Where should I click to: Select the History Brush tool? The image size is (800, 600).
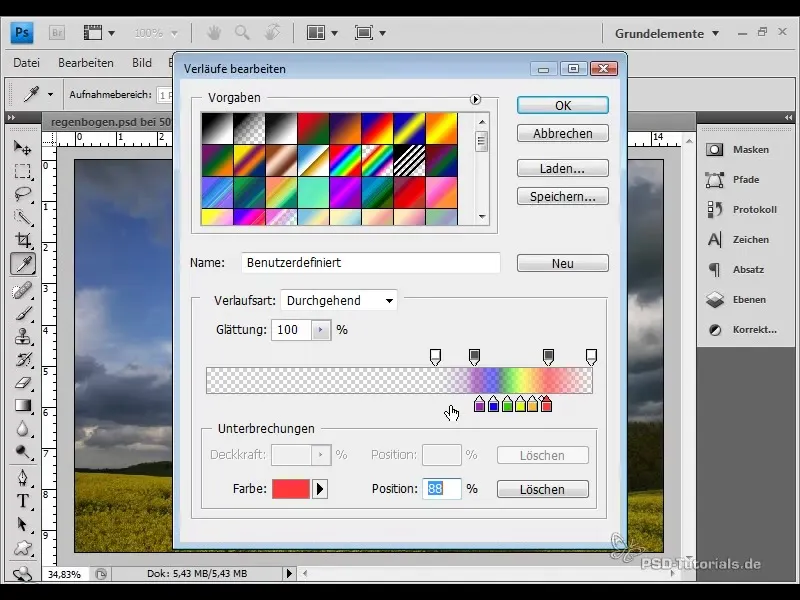click(22, 360)
